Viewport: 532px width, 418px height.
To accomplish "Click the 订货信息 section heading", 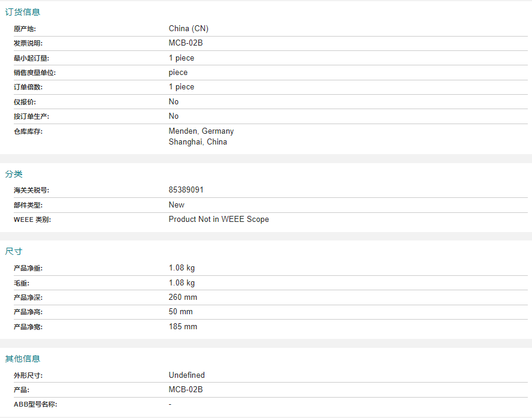I will coord(23,12).
